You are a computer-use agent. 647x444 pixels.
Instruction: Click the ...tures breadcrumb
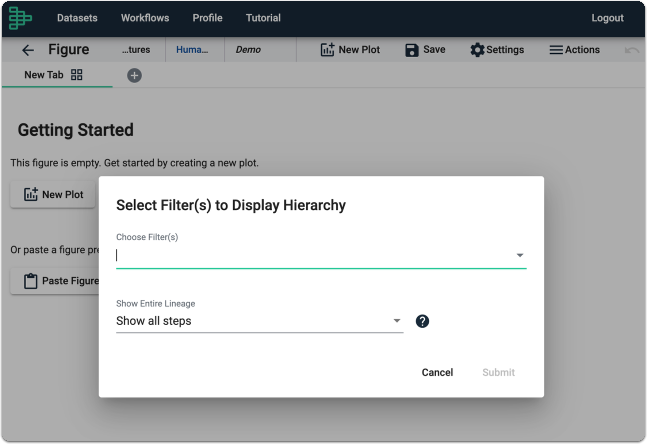(x=136, y=50)
